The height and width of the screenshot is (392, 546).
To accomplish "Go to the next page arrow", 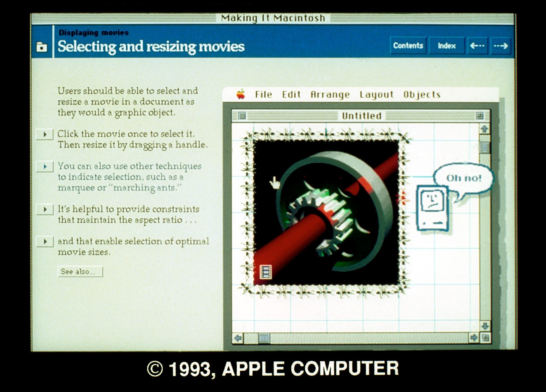I will [501, 46].
